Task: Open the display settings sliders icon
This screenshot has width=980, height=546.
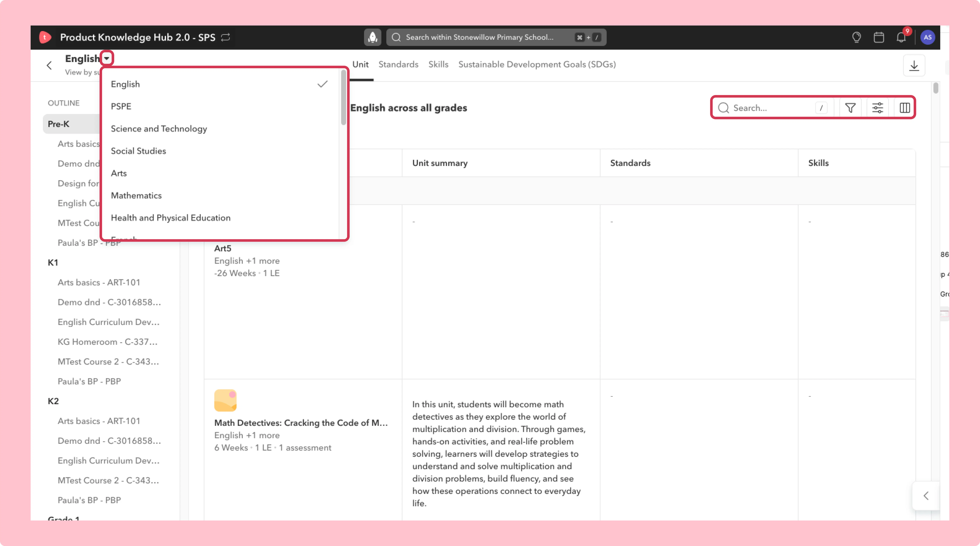Action: pos(877,108)
